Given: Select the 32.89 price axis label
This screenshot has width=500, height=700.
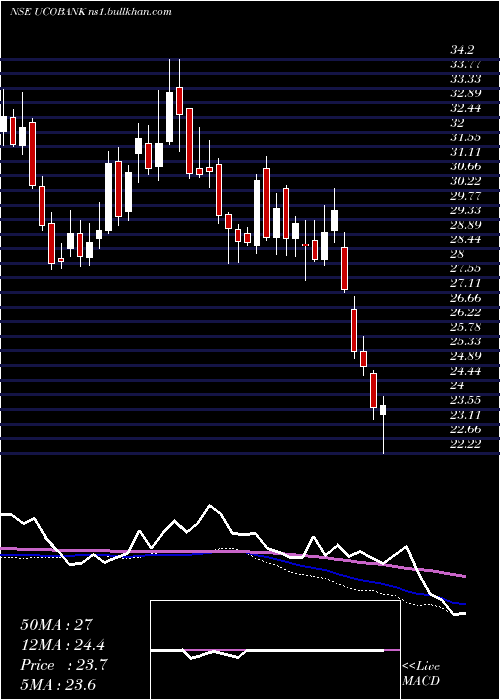Looking at the screenshot, I should coord(465,93).
